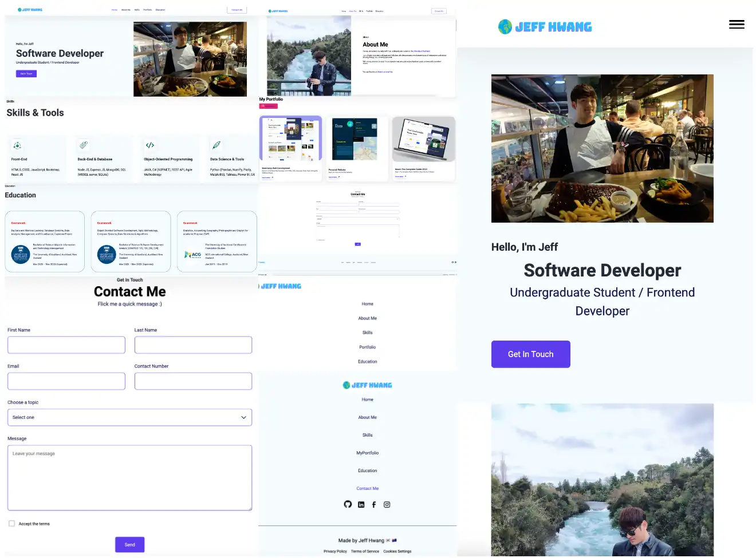Open the Cookies Settings link

[397, 551]
